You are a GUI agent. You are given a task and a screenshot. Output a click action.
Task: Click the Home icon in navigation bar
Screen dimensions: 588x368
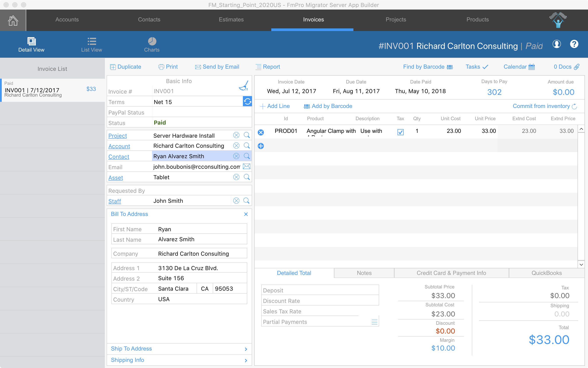click(13, 20)
